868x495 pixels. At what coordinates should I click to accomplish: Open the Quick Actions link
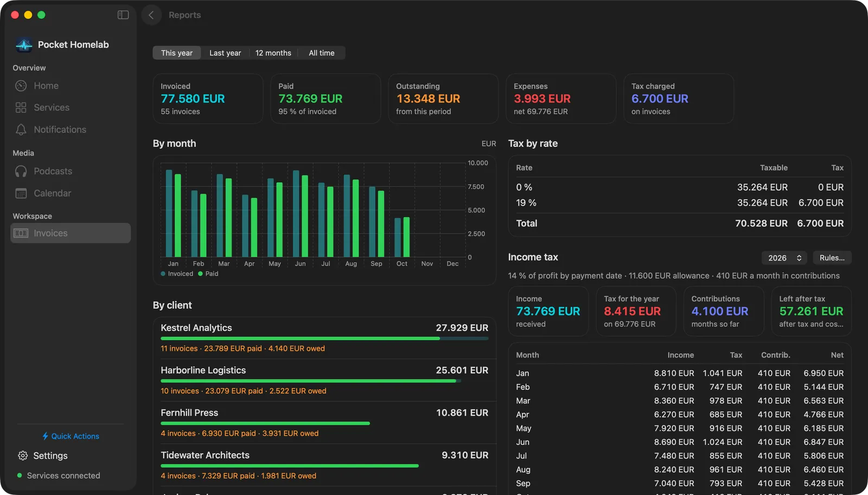71,436
